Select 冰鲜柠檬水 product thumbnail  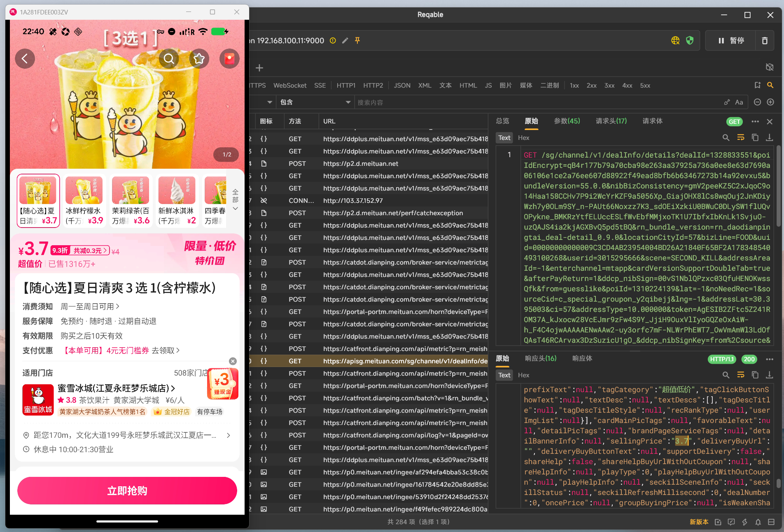tap(84, 200)
